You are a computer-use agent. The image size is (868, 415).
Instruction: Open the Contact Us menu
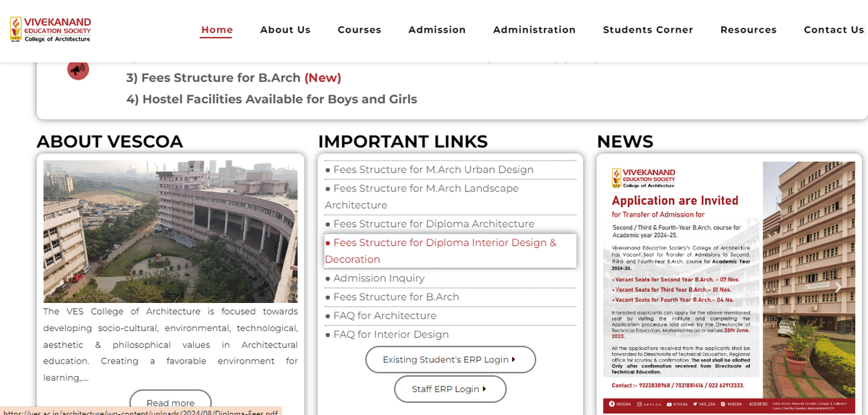[835, 30]
